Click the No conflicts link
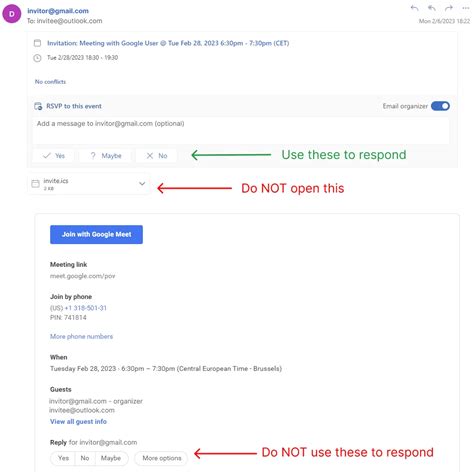This screenshot has height=474, width=474. click(x=50, y=82)
